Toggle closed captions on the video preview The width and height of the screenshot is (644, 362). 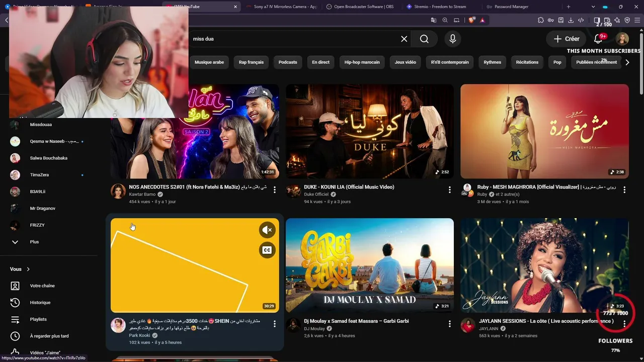coord(267,250)
